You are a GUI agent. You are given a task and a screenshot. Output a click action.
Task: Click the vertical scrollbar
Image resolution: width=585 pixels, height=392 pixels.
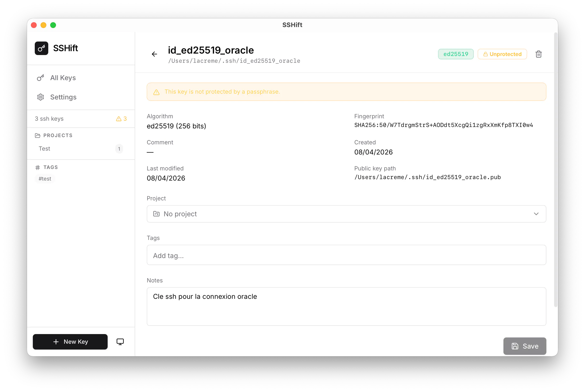556,169
